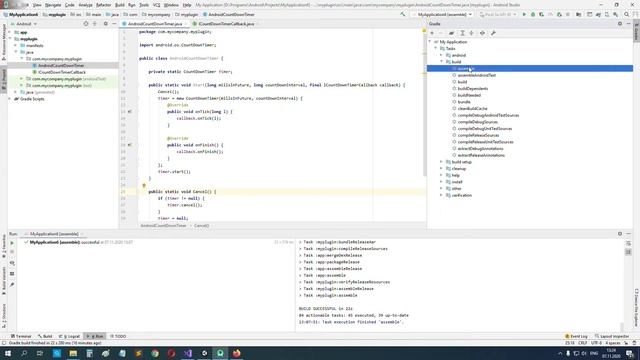The image size is (640, 360).
Task: Select ICountDownTimerCallback in the project tree
Action: (x=62, y=72)
